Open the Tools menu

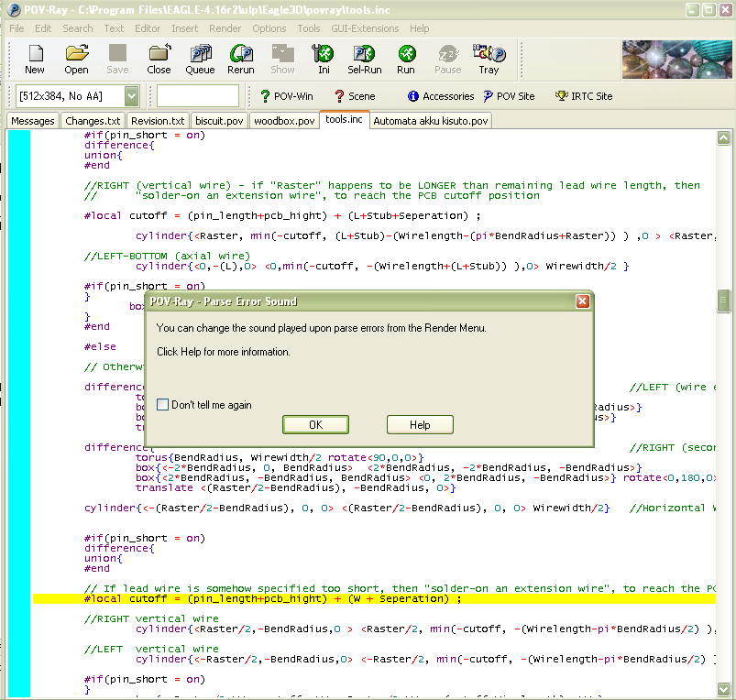(309, 28)
